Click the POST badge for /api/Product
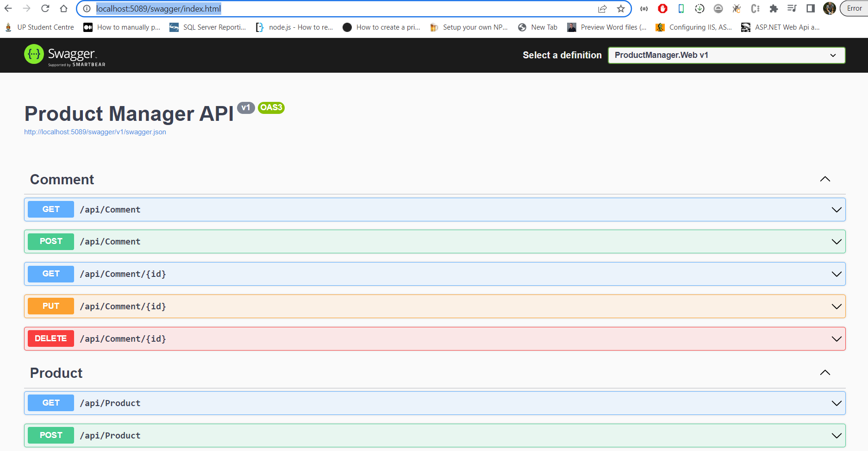868x451 pixels. (x=51, y=435)
